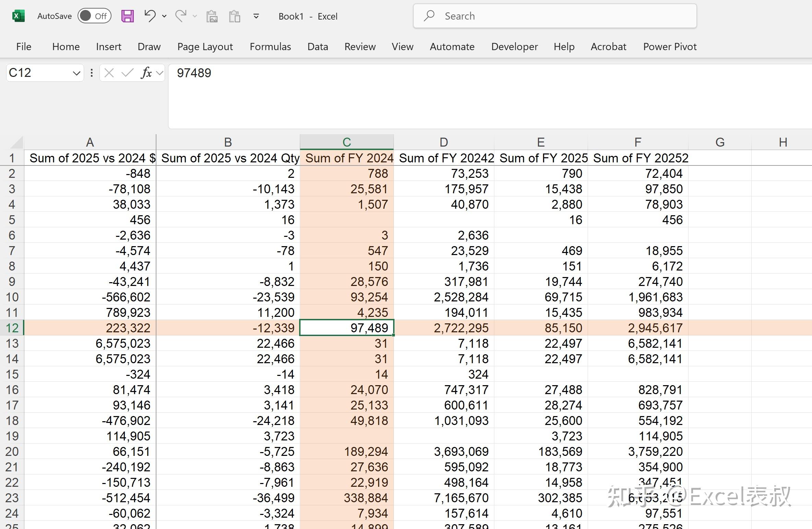Image resolution: width=812 pixels, height=529 pixels.
Task: Click into the Search box
Action: click(x=554, y=16)
